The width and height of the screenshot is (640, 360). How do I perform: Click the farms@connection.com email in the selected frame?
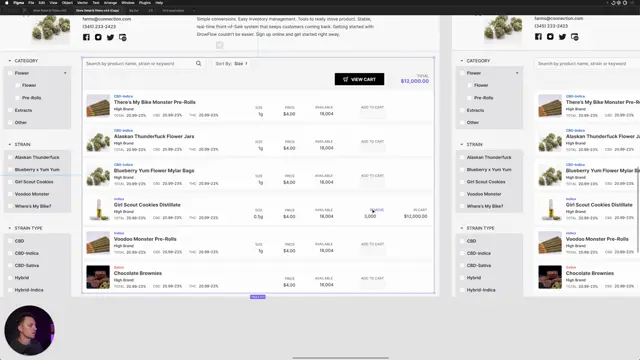point(107,19)
